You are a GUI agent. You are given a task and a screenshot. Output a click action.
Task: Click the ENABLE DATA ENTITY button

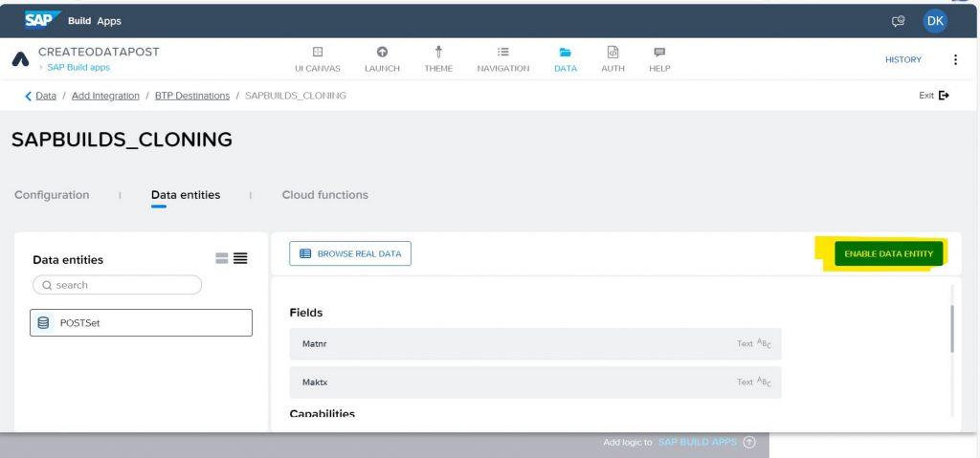tap(888, 253)
